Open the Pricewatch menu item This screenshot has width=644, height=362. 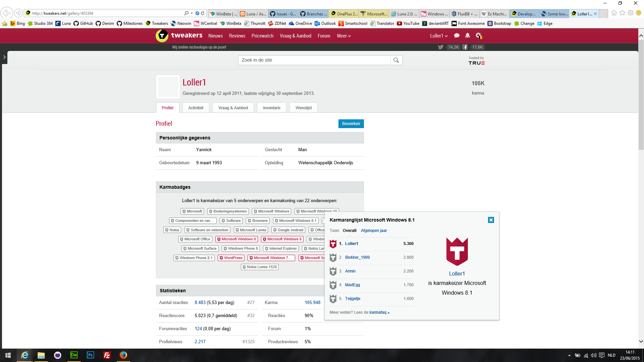[263, 36]
